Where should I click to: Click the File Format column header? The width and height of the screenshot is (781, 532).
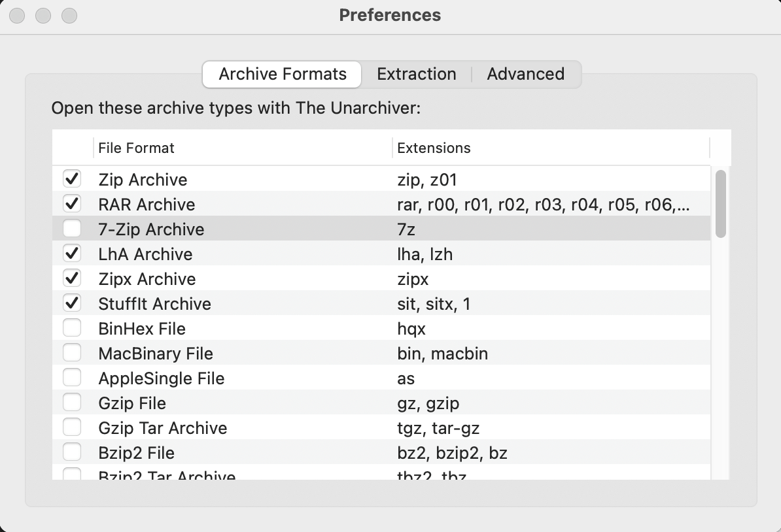point(135,148)
